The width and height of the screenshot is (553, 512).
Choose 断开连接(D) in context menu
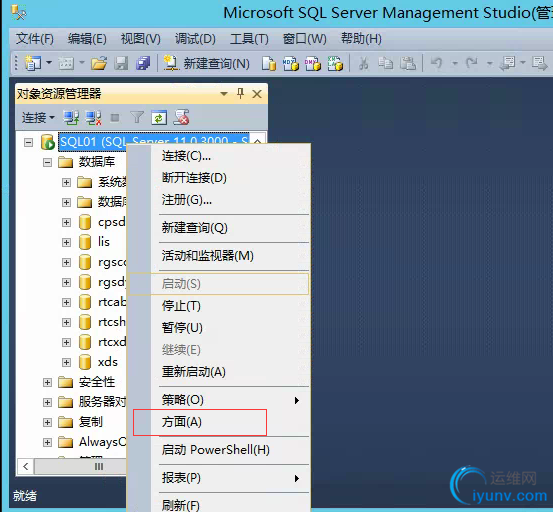coord(219,178)
